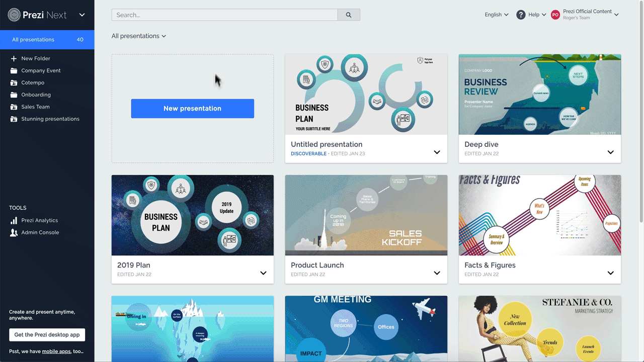Click the PO account avatar icon

tap(555, 15)
